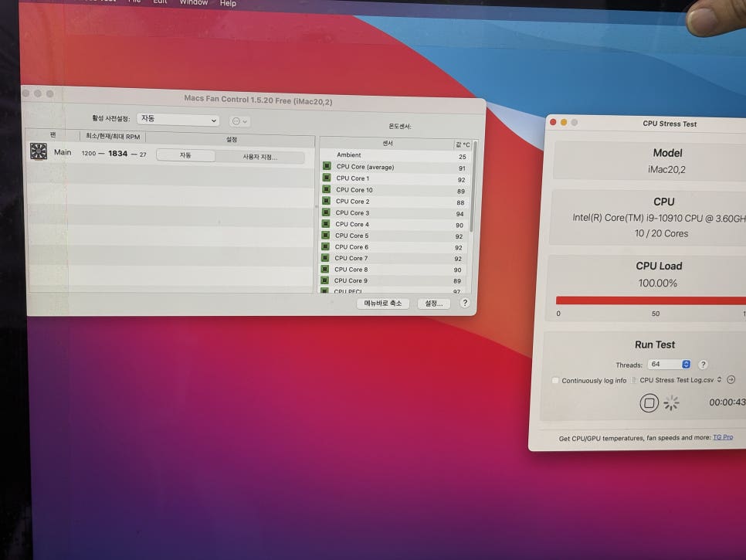Open the Edit menu in the menu bar
The height and width of the screenshot is (560, 746).
click(160, 2)
